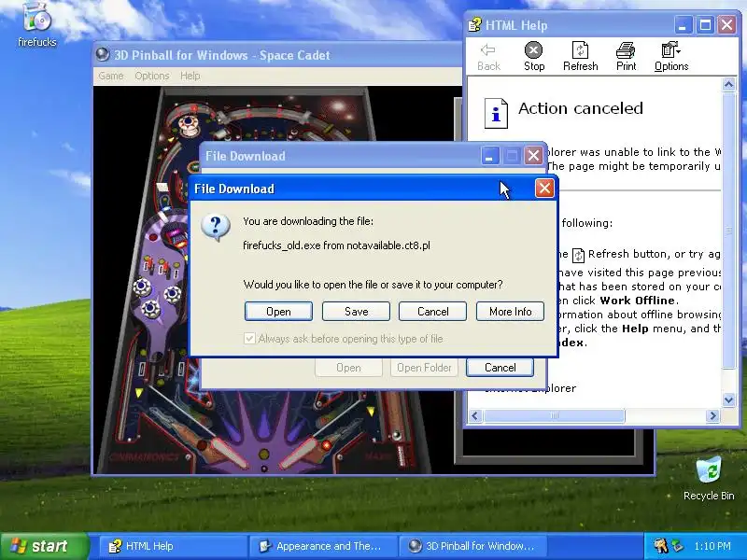Open the Recycle Bin desktop icon
Image resolution: width=747 pixels, height=560 pixels.
(x=709, y=478)
